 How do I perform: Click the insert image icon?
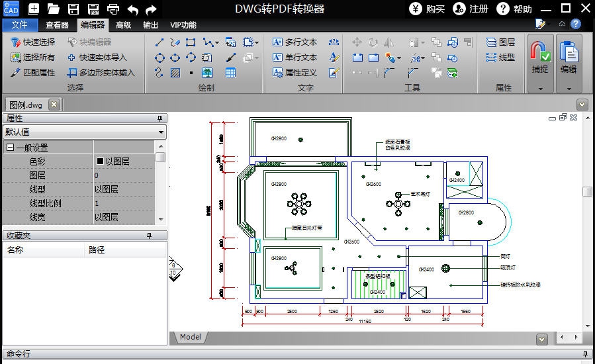click(207, 73)
